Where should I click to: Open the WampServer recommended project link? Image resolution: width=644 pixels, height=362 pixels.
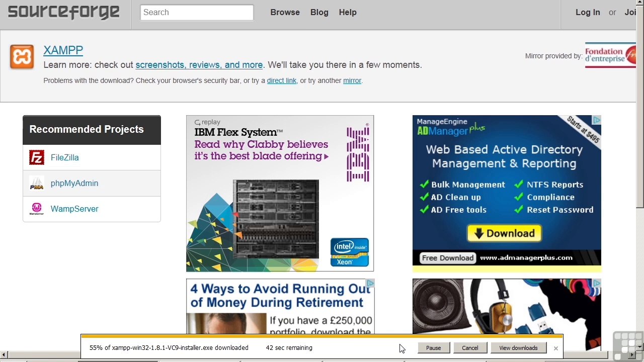point(74,209)
